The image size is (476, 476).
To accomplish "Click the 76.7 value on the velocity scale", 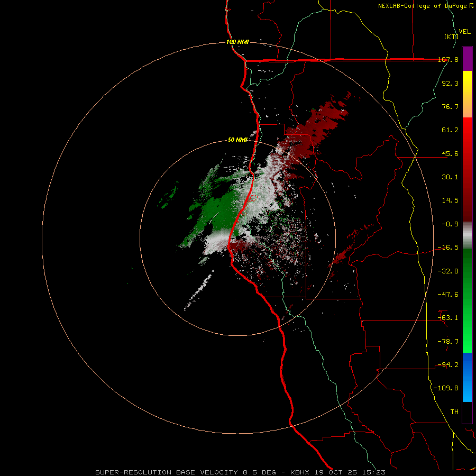I will point(450,106).
